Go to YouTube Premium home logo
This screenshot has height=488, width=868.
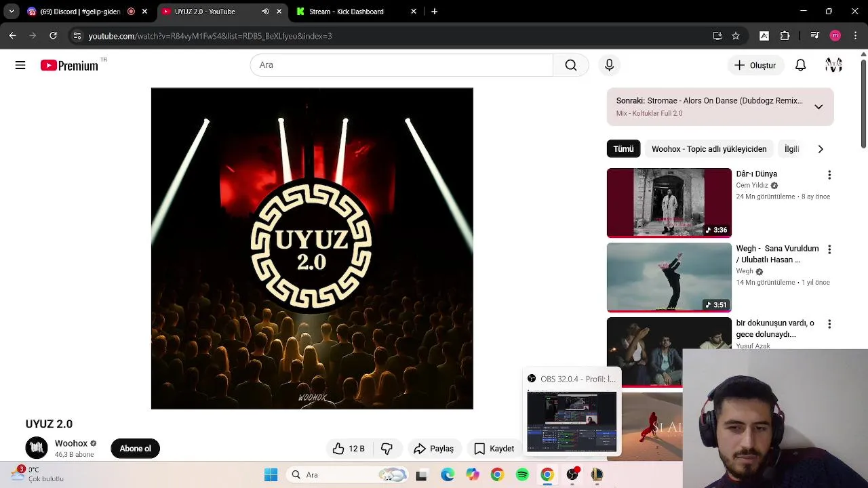[69, 65]
